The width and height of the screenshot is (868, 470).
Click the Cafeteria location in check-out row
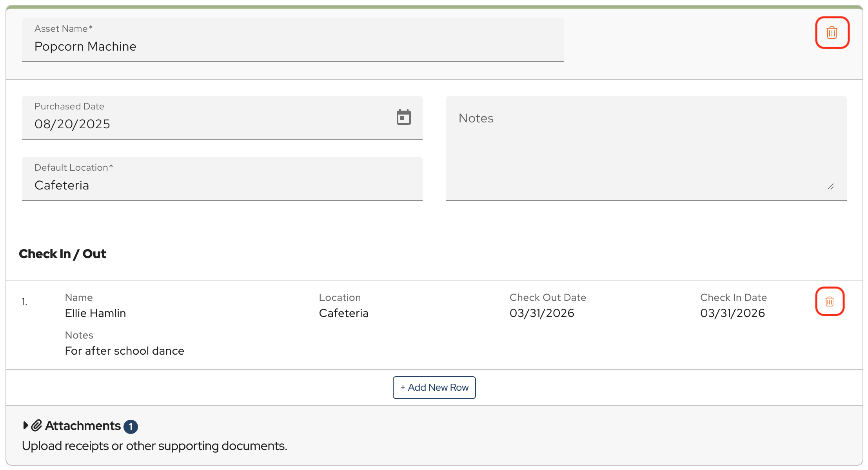click(343, 313)
